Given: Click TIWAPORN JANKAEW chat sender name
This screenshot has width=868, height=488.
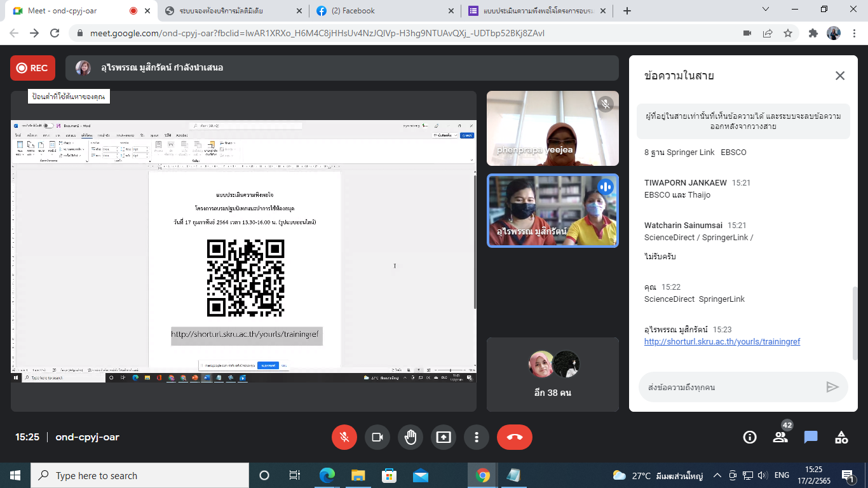Looking at the screenshot, I should click(x=685, y=182).
